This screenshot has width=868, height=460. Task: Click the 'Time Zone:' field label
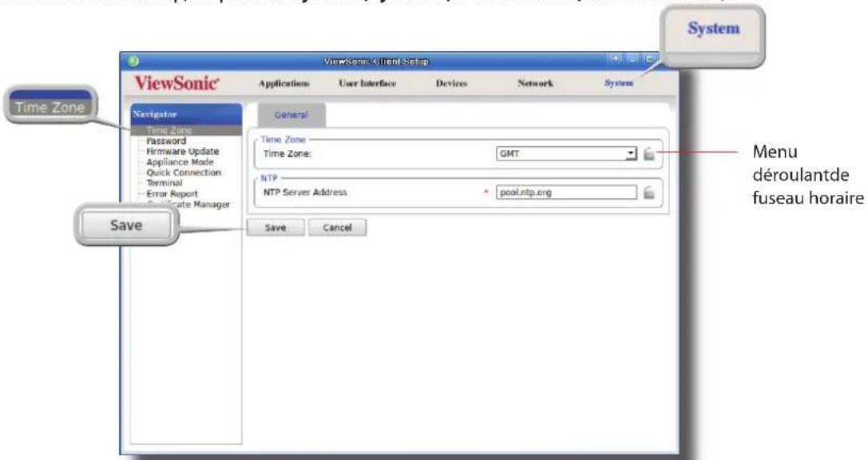pos(287,154)
